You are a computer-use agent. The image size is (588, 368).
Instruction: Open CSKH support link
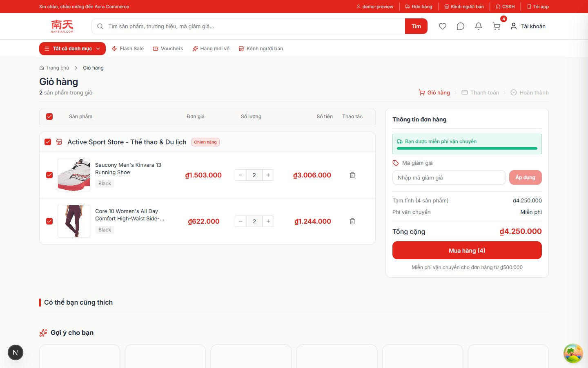coord(505,7)
